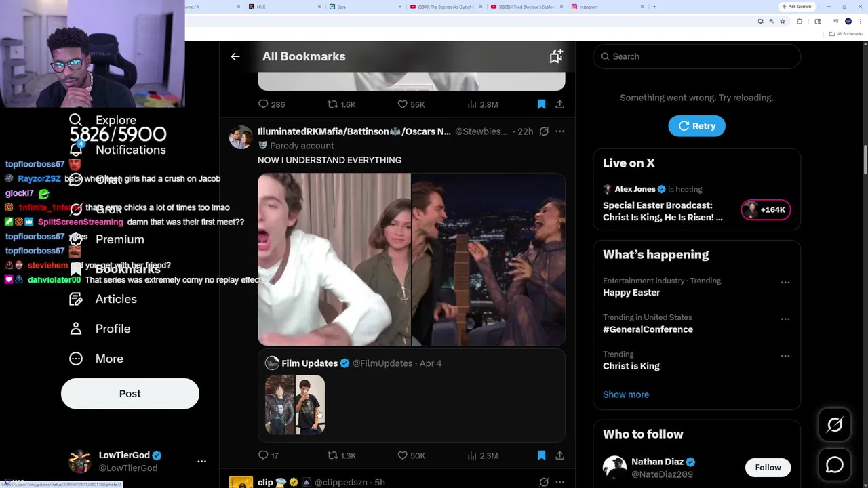Open Articles in the sidebar
Image resolution: width=868 pixels, height=488 pixels.
pos(103,299)
